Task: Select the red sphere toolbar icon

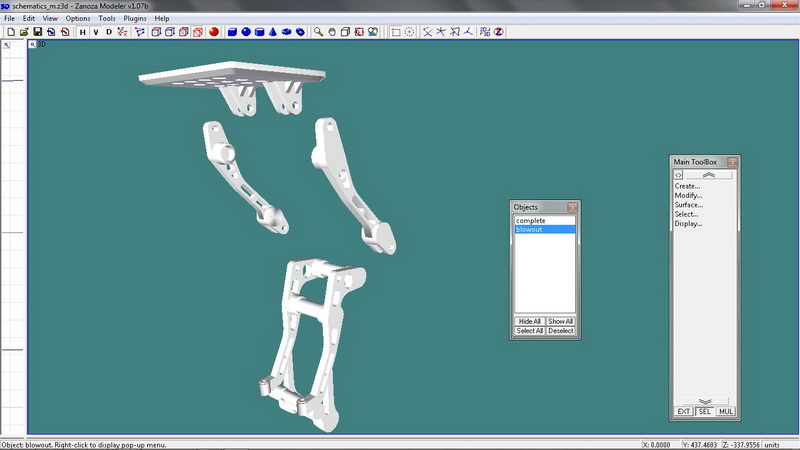Action: click(214, 32)
